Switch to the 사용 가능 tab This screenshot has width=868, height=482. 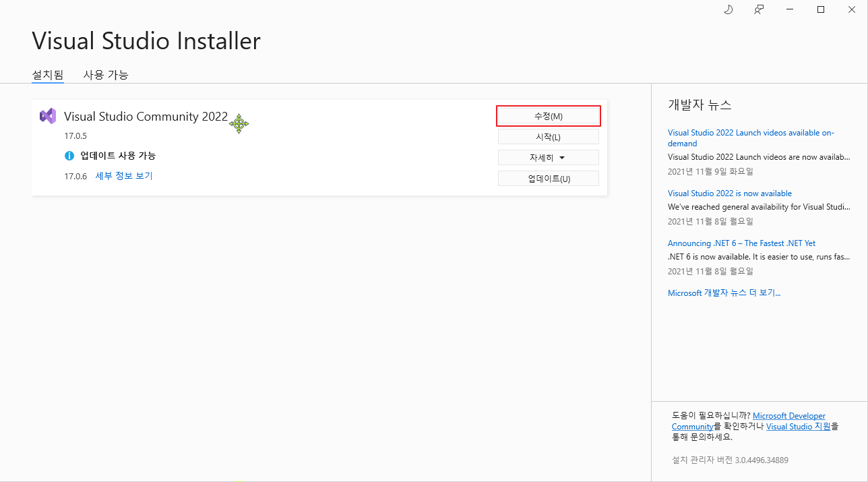click(106, 75)
